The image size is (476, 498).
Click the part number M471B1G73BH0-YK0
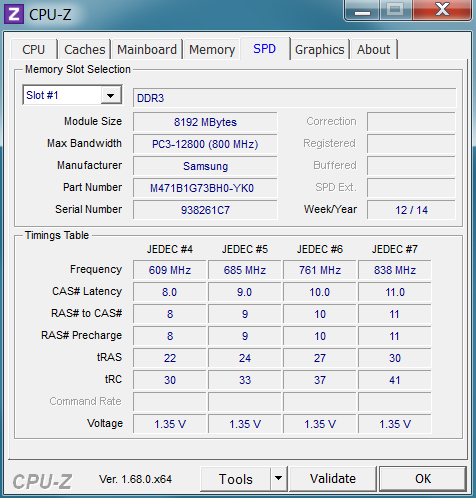coord(205,188)
